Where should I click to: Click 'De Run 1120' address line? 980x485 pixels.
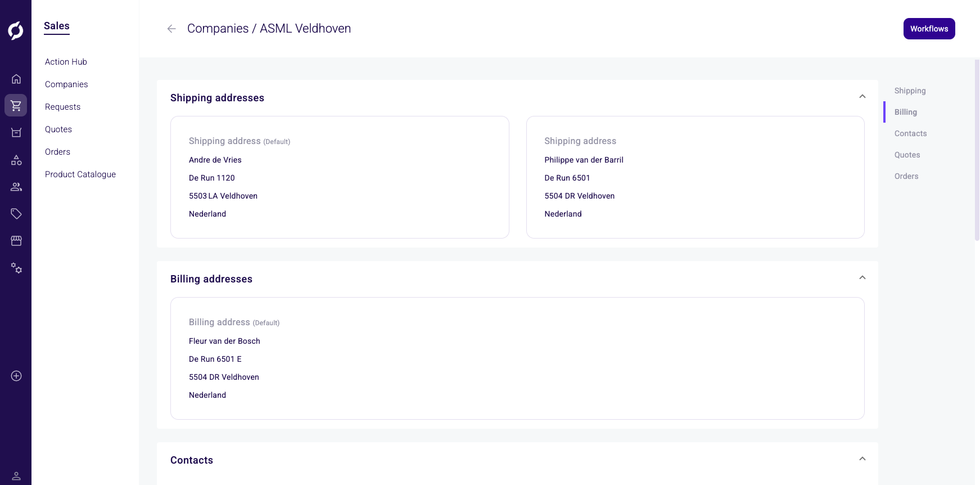pos(211,178)
